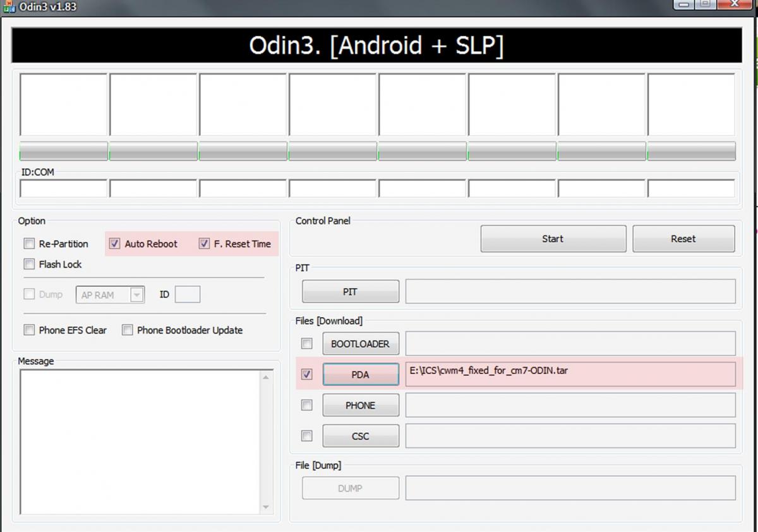The image size is (758, 532).
Task: Click the BOOTLOADER file button
Action: (361, 344)
